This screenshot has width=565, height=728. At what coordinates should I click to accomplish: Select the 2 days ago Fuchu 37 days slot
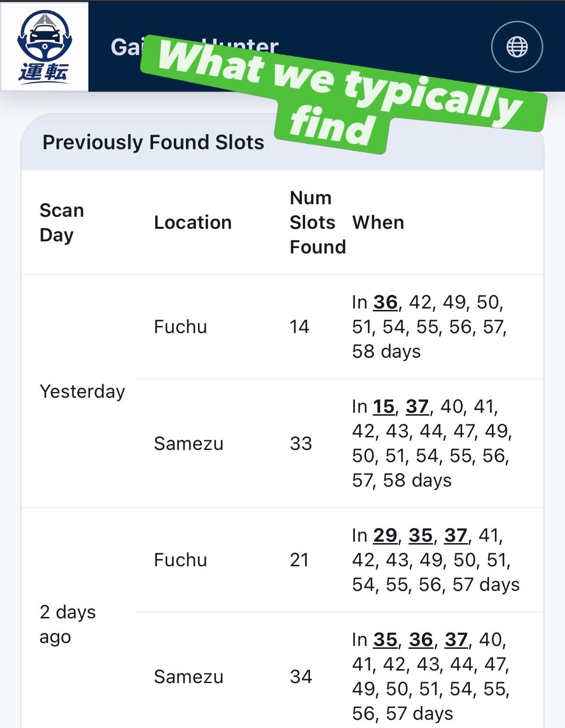456,535
